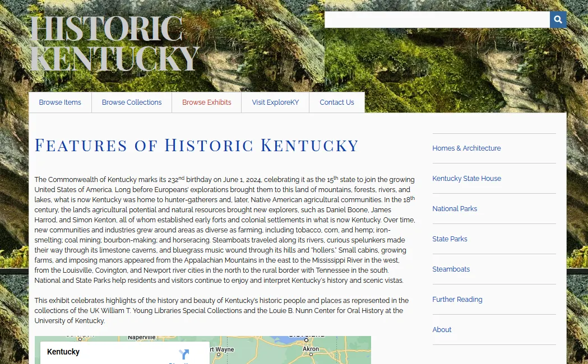
Task: Click the Directions icon on Kentucky map card
Action: (x=184, y=354)
